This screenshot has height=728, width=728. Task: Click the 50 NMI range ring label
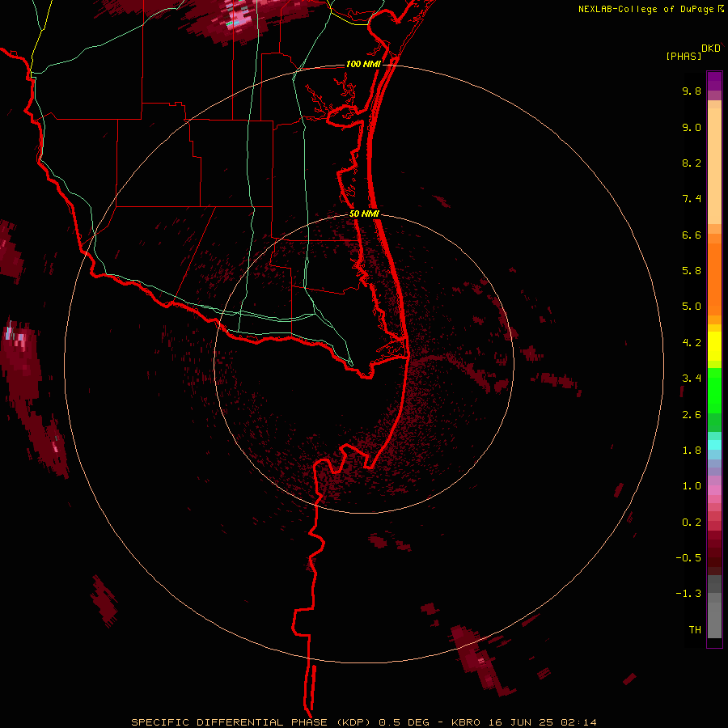[364, 214]
